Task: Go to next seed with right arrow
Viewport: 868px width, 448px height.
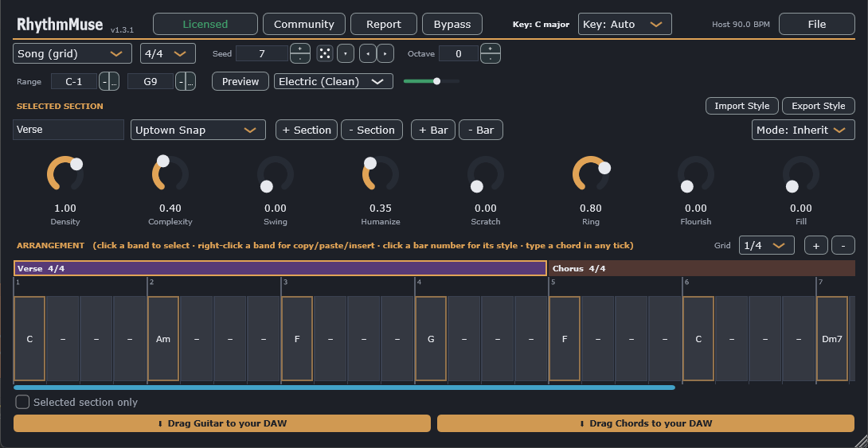Action: tap(385, 53)
